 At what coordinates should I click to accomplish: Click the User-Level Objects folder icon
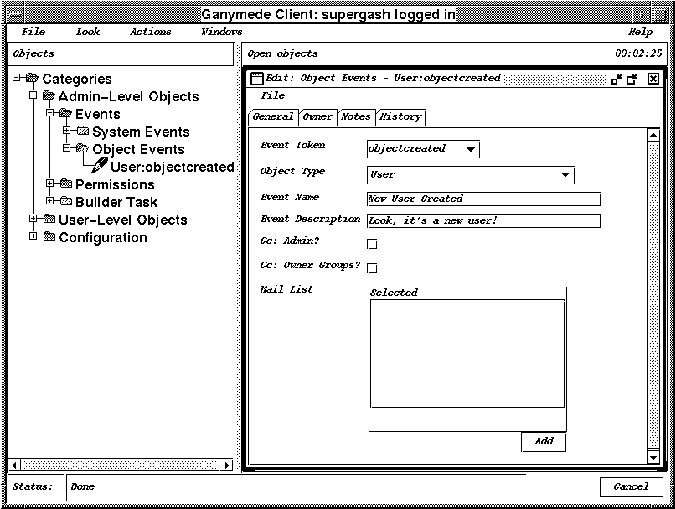48,220
